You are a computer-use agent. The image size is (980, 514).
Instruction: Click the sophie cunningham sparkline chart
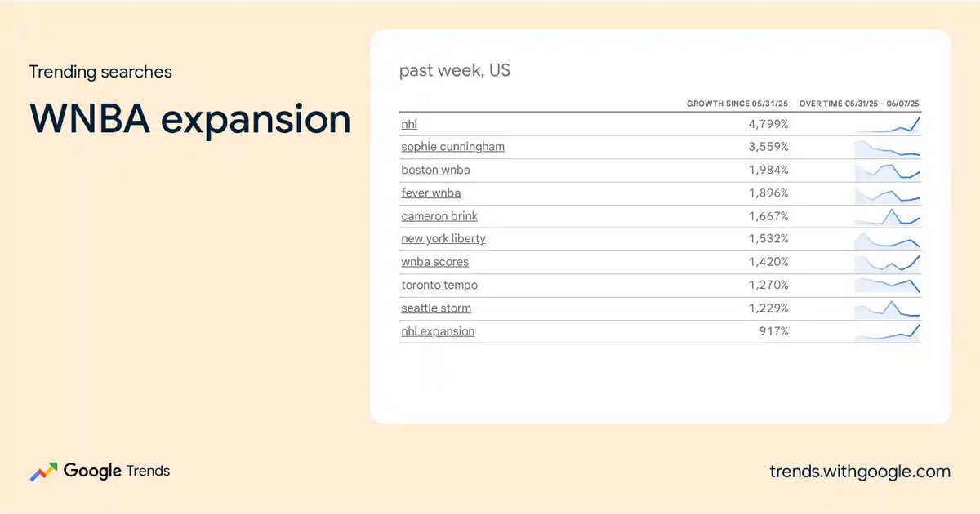coord(887,148)
